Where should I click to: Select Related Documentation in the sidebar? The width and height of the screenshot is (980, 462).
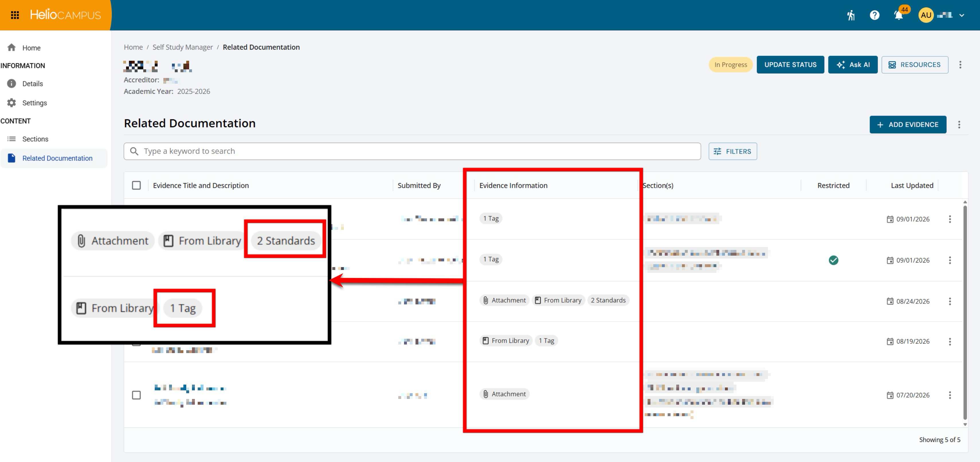tap(54, 158)
